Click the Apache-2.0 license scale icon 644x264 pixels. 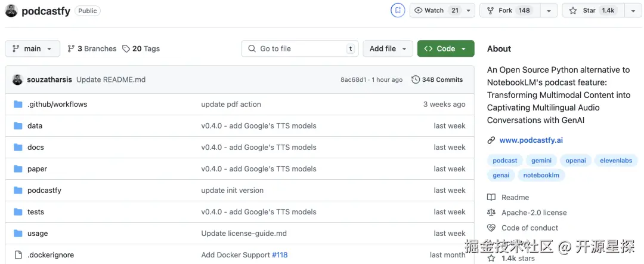coord(491,213)
